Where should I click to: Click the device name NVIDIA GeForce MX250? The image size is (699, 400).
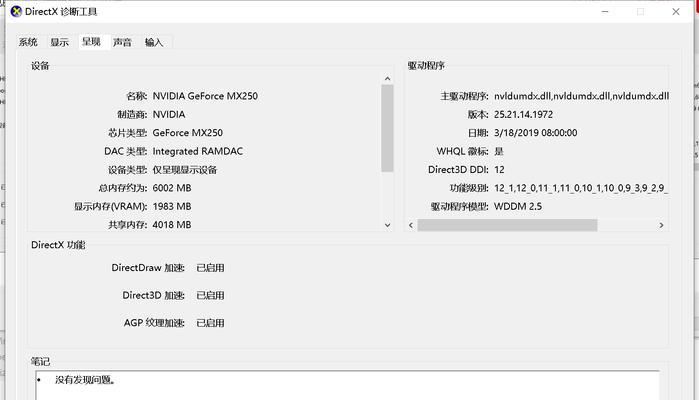pyautogui.click(x=205, y=96)
